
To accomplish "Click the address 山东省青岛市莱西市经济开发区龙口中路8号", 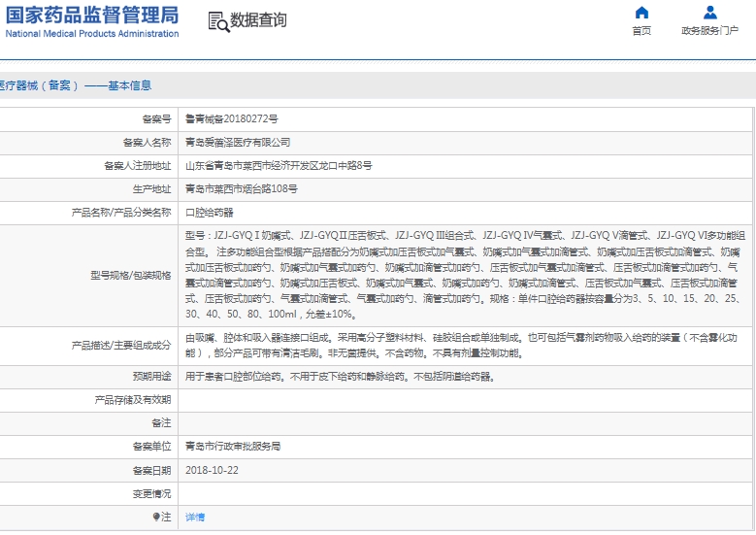I will click(279, 166).
